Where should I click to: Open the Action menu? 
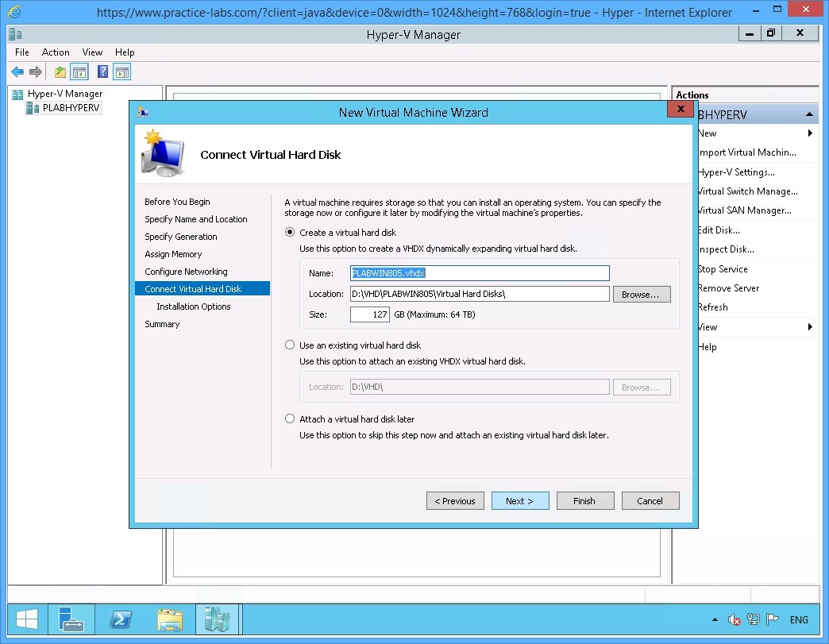pyautogui.click(x=56, y=52)
